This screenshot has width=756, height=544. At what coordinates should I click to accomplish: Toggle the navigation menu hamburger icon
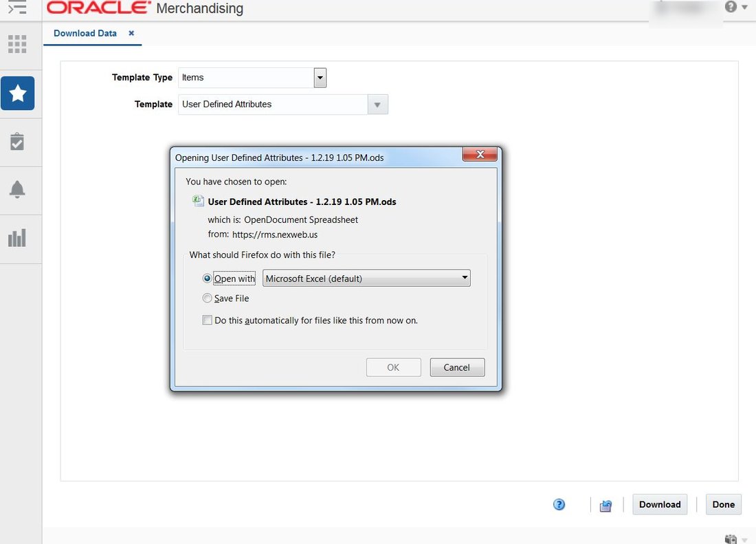click(17, 8)
